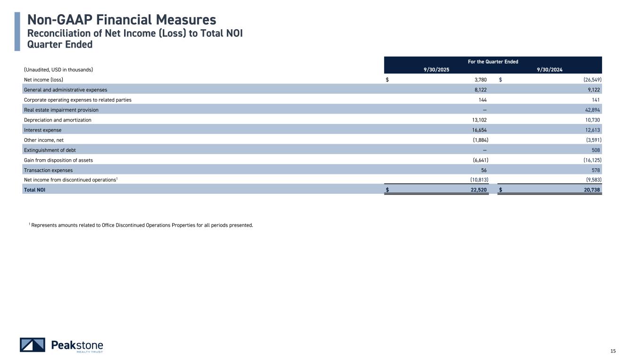Click the For the Quarter Ended header

point(493,62)
